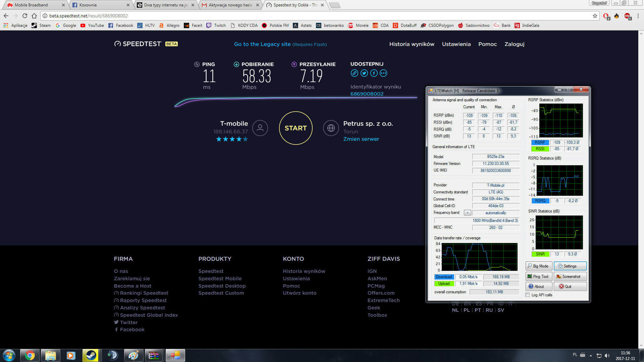Share the result on Twitter
644x362 pixels.
coord(364,73)
